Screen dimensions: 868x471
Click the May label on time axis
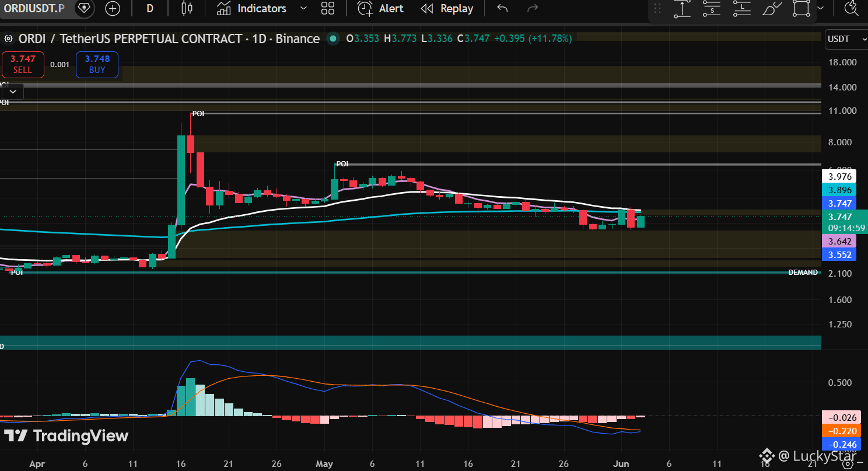pos(324,463)
